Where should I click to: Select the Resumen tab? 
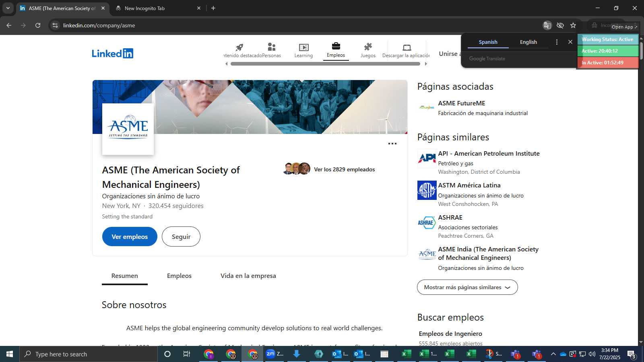point(124,276)
